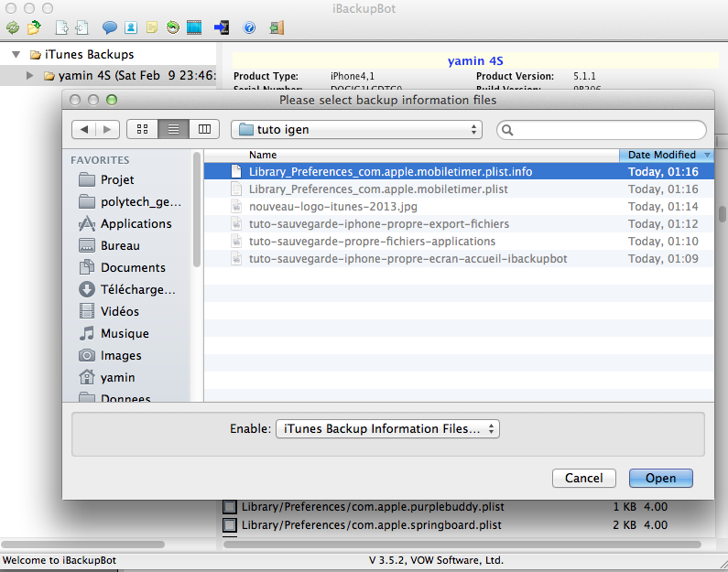This screenshot has height=572, width=728.
Task: Click the yamin 4S title header
Action: pos(475,60)
